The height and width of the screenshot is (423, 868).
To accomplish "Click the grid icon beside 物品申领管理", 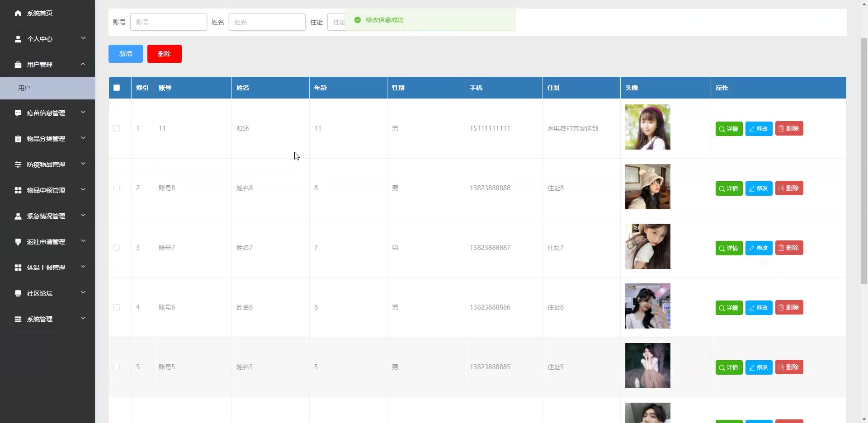I will [18, 190].
